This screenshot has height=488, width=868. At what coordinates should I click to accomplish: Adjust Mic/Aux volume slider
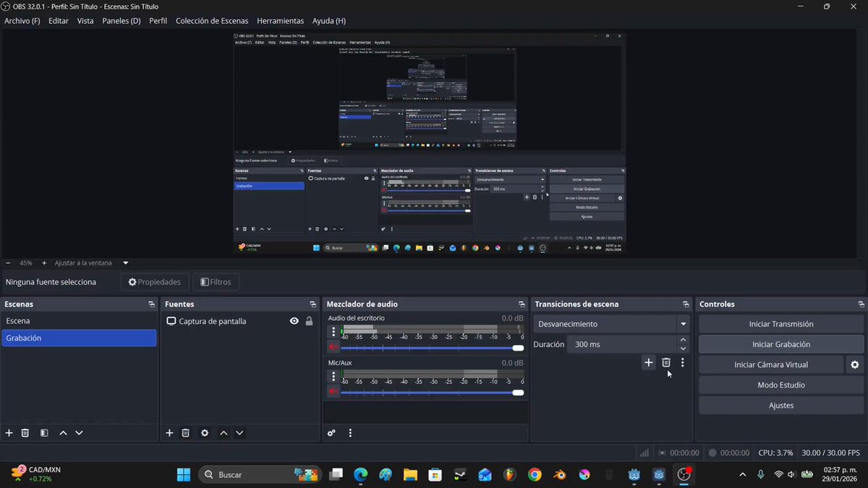coord(432,393)
